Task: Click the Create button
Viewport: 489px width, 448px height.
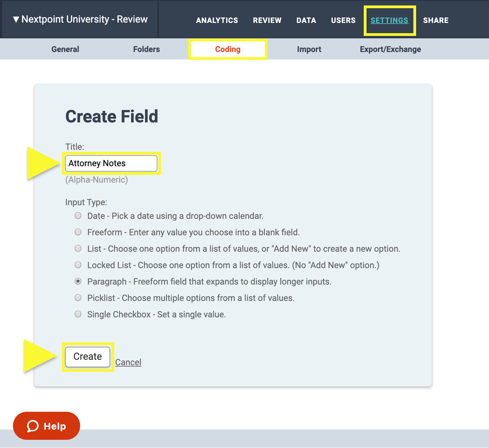Action: click(x=88, y=357)
